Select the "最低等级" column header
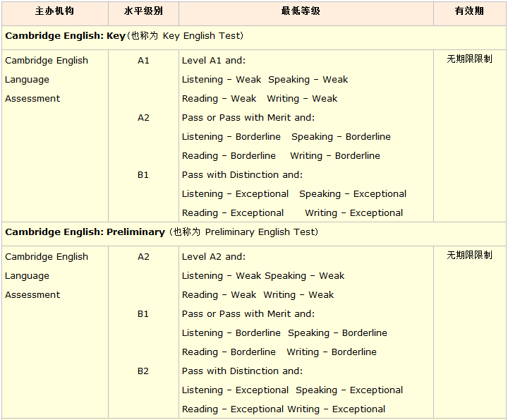The height and width of the screenshot is (420, 508). pyautogui.click(x=306, y=11)
